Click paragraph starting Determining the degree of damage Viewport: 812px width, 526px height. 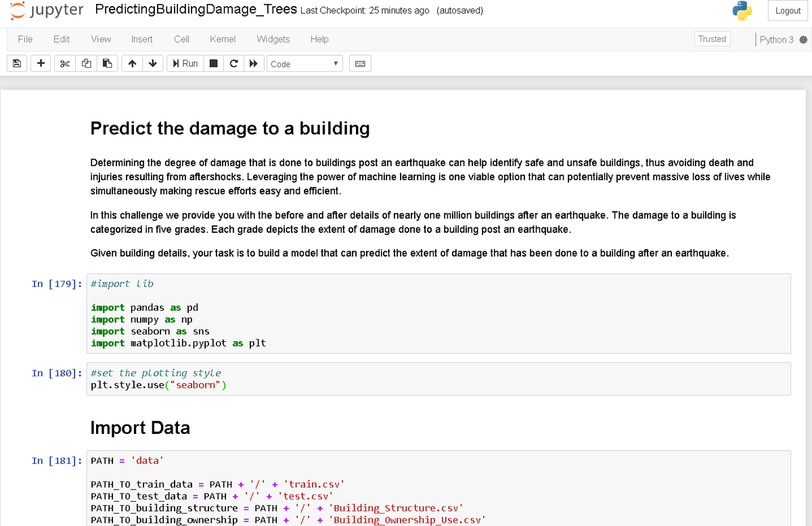(430, 177)
